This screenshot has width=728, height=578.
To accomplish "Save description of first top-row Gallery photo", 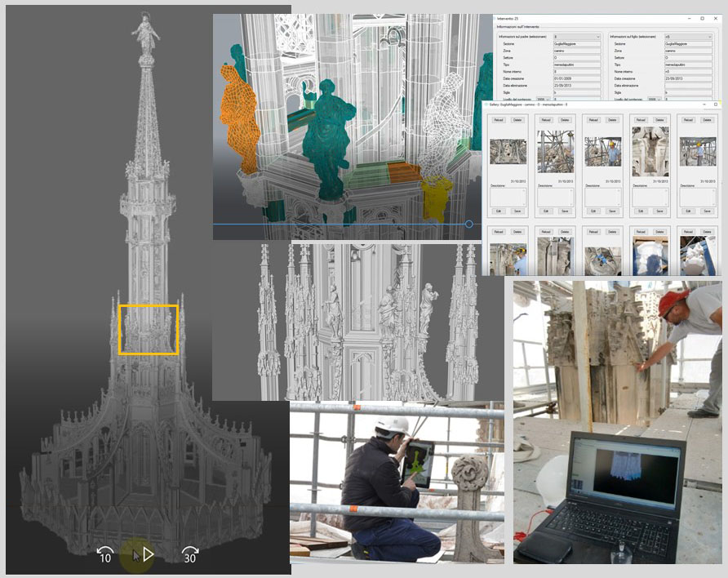I will tap(517, 211).
